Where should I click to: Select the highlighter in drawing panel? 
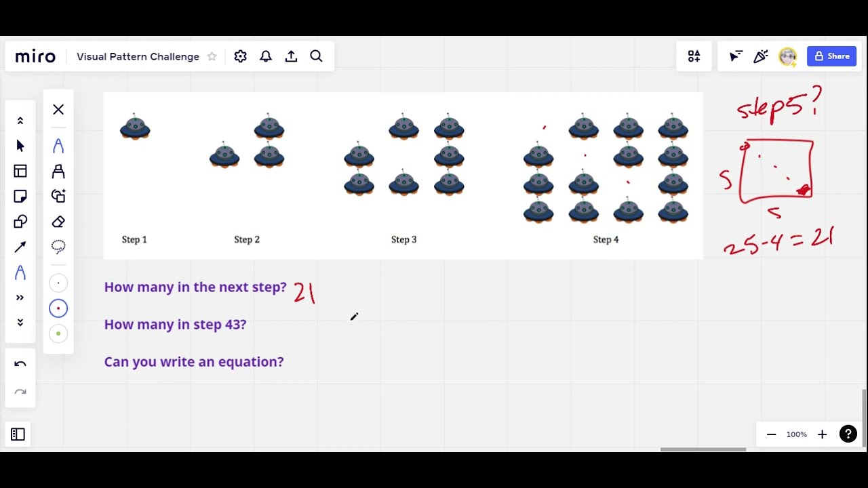point(58,171)
